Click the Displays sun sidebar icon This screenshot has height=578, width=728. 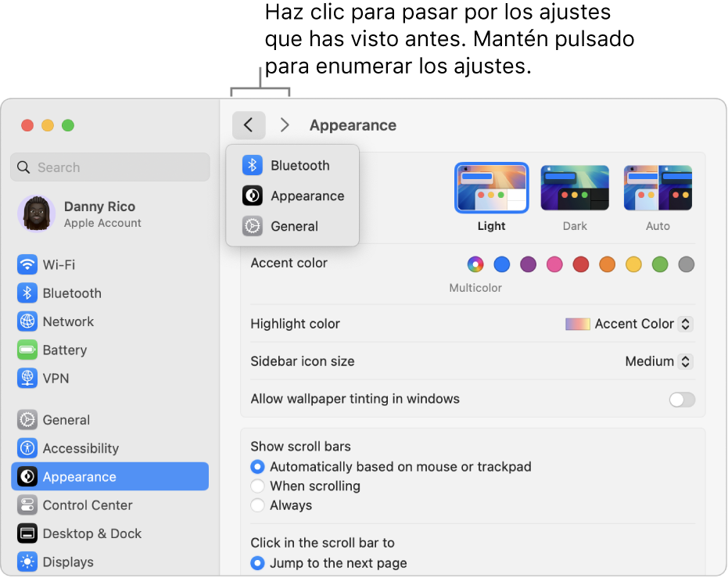(x=27, y=562)
